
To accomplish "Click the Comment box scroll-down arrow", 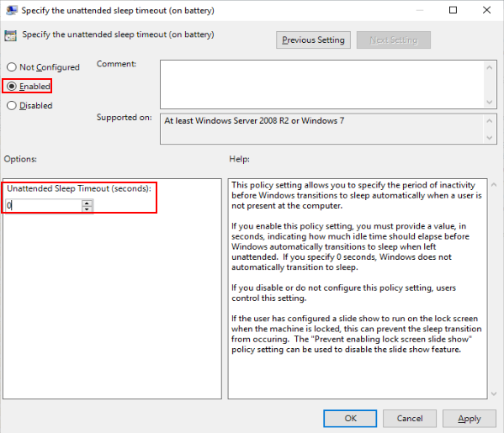I will pyautogui.click(x=489, y=102).
